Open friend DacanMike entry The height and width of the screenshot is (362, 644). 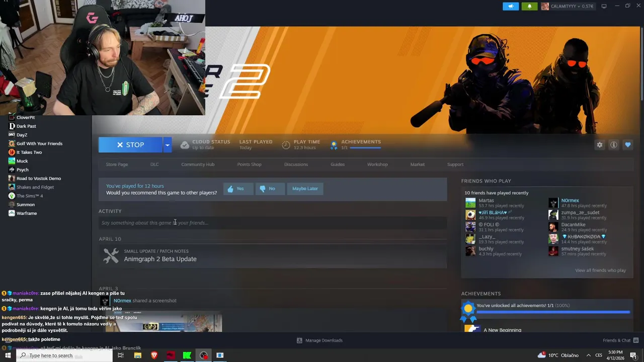pyautogui.click(x=579, y=227)
